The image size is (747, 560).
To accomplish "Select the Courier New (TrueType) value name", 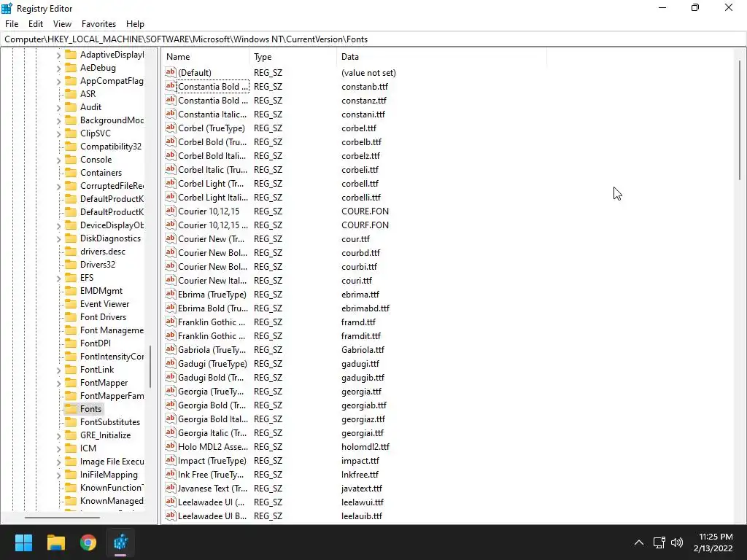I will (211, 238).
